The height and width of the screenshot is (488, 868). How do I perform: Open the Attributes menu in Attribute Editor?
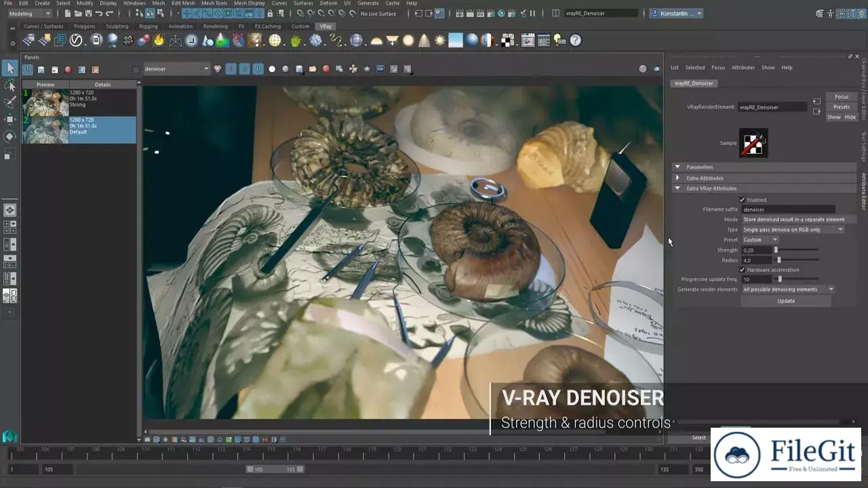pos(743,68)
